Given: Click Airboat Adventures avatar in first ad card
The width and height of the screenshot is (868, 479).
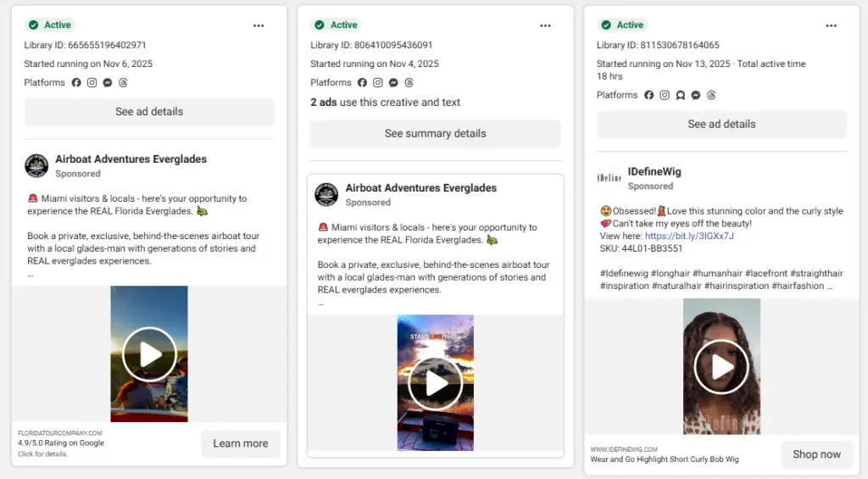Looking at the screenshot, I should click(36, 165).
